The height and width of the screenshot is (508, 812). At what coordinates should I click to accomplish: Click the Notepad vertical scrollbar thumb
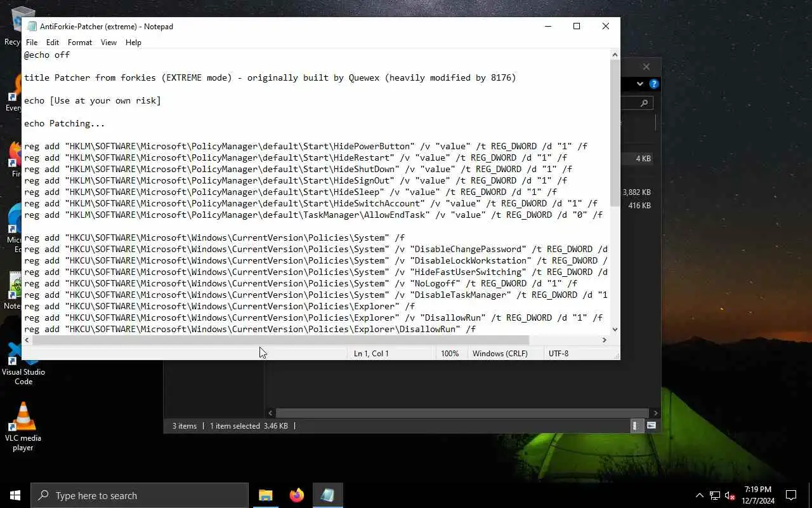pos(615,133)
